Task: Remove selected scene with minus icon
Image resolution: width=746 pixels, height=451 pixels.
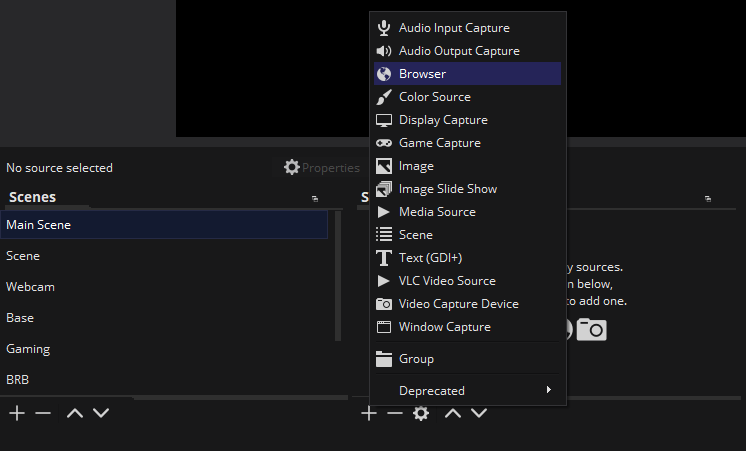Action: point(43,413)
